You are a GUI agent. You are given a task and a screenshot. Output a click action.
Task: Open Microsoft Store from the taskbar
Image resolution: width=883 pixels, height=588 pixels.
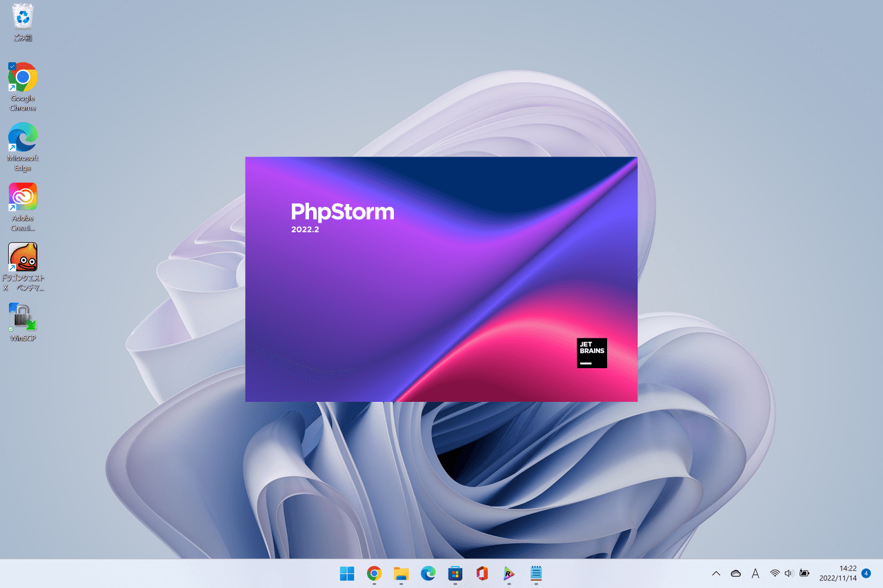click(x=455, y=573)
